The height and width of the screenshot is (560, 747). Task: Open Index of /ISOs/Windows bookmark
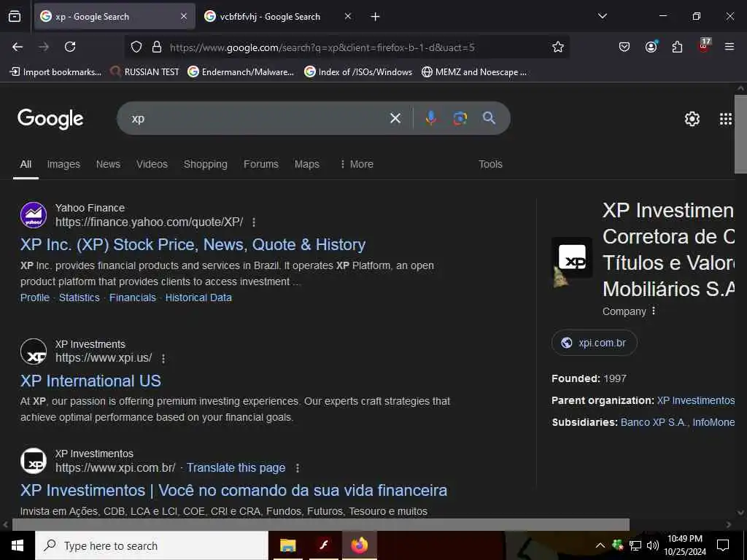point(358,72)
